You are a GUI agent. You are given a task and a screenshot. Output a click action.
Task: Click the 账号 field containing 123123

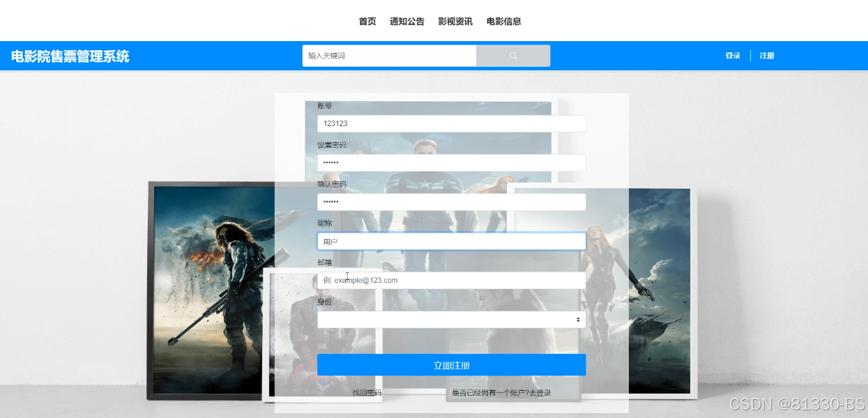click(x=451, y=123)
